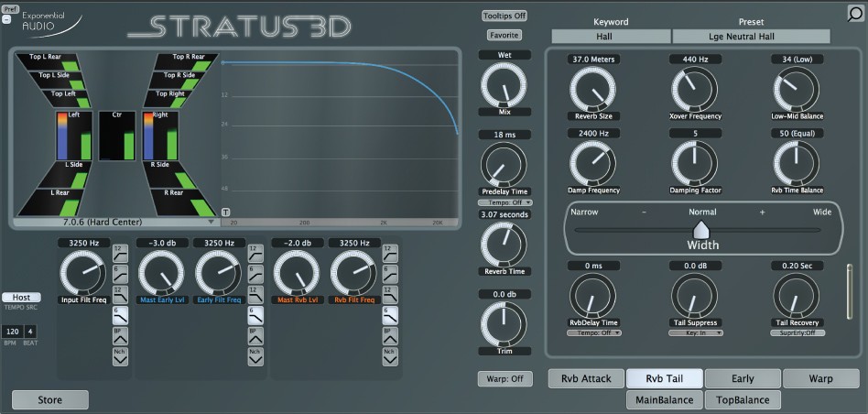Click the Low-Mid Balance knob
This screenshot has height=414, width=868.
click(797, 89)
